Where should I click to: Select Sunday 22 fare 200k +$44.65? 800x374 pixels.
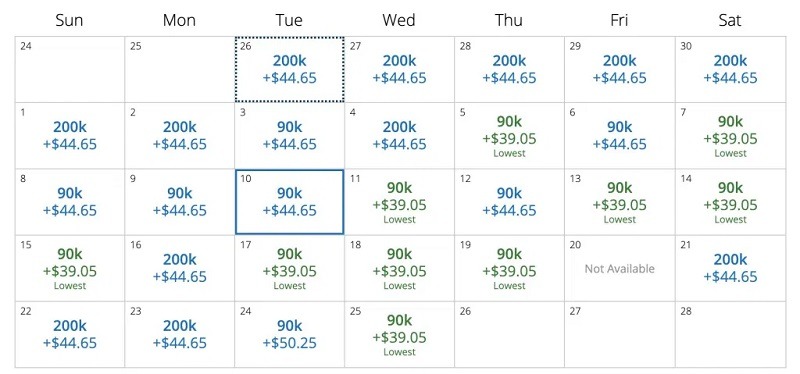pos(70,335)
